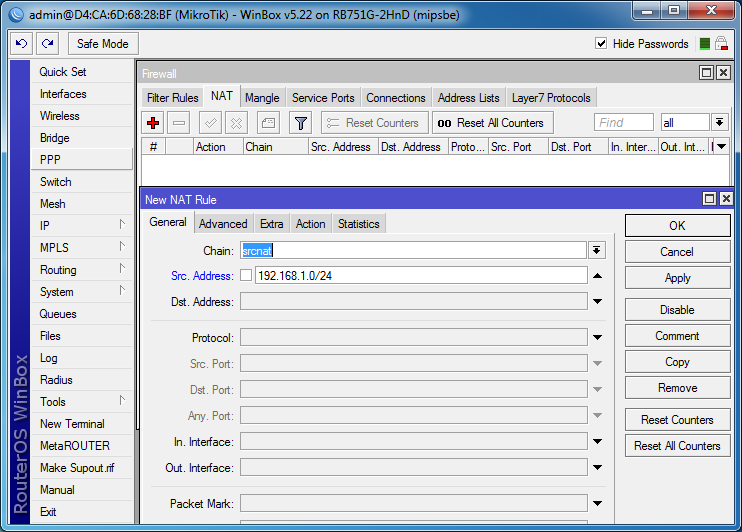Open the Tools submenu

click(82, 402)
